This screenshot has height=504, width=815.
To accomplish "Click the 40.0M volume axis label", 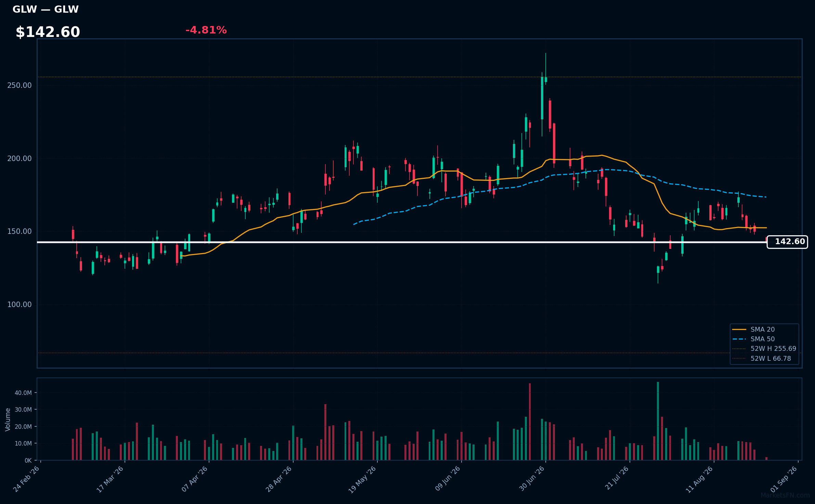I will [23, 393].
